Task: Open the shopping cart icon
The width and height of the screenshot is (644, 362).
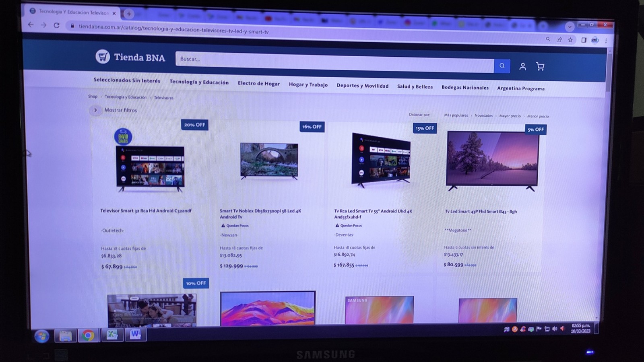Action: [x=541, y=66]
